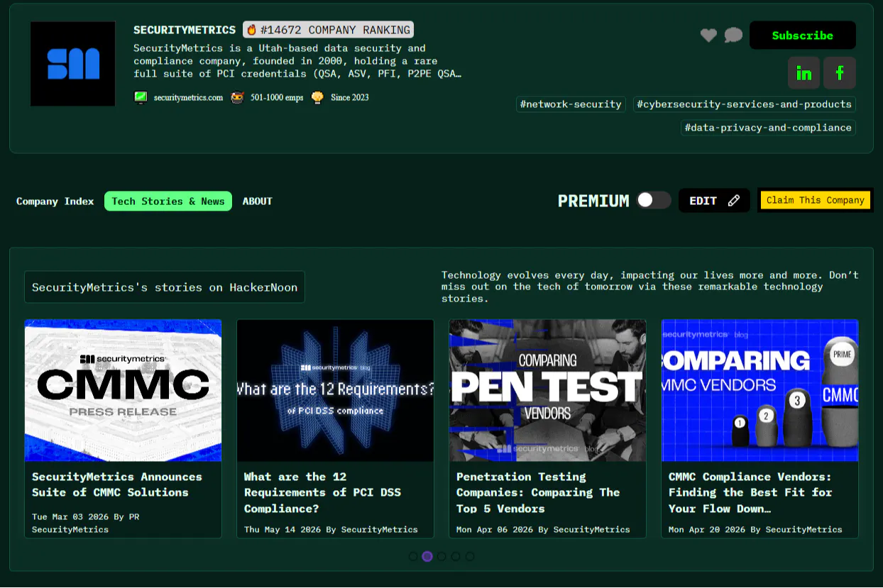883x588 pixels.
Task: Open the securitymetrics.com website link
Action: coord(188,98)
